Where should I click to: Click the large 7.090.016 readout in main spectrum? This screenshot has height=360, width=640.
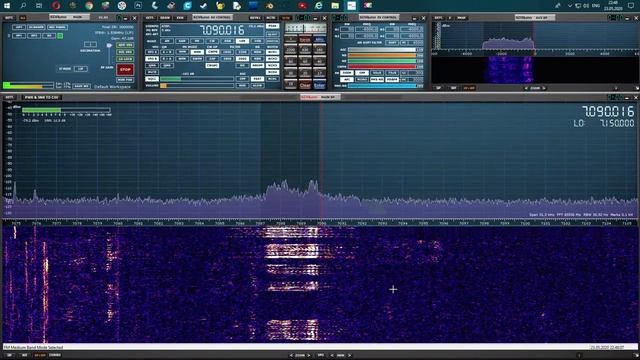pyautogui.click(x=608, y=111)
